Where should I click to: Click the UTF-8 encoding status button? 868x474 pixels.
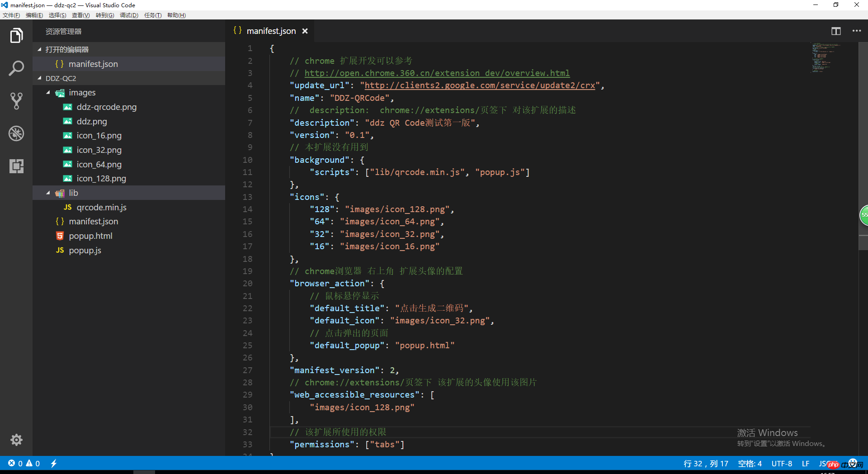(782, 464)
